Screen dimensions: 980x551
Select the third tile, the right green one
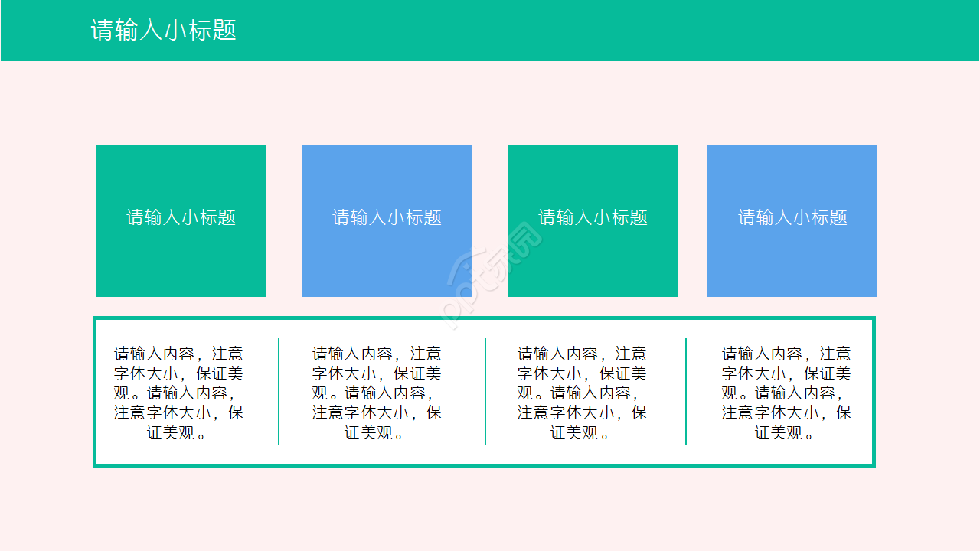point(593,221)
